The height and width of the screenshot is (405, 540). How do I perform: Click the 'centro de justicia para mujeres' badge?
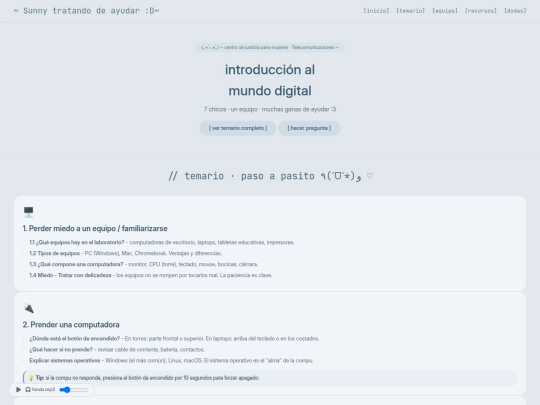tap(270, 47)
